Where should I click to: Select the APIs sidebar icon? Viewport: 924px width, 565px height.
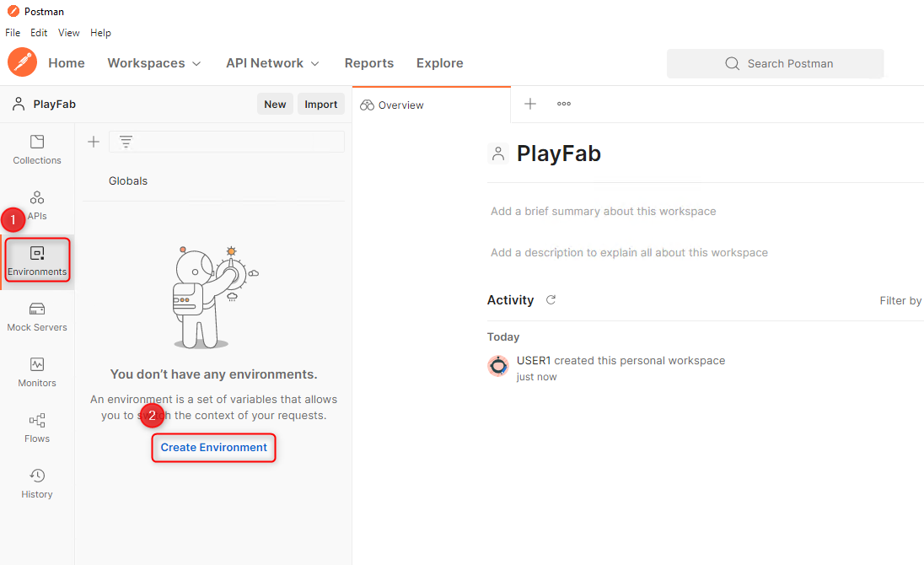pyautogui.click(x=36, y=205)
